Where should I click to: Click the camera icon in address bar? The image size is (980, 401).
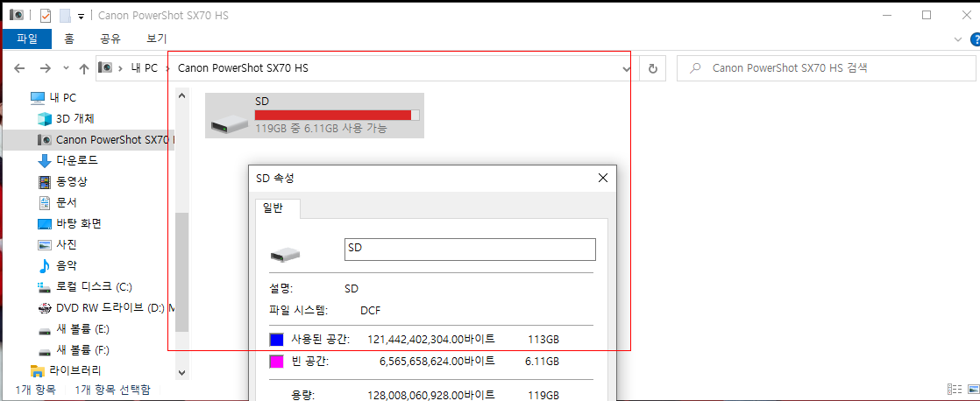coord(105,68)
